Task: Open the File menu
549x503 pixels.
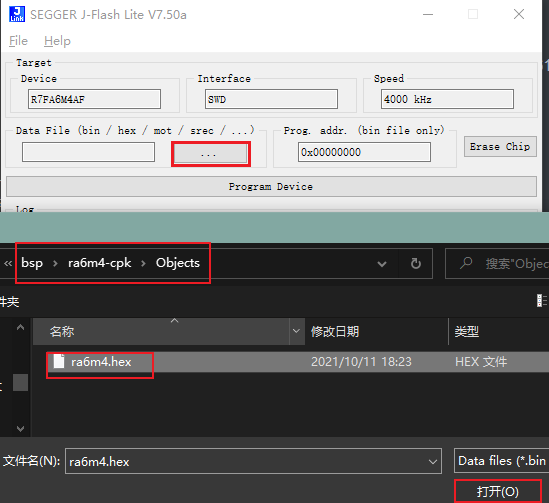Action: coord(18,41)
